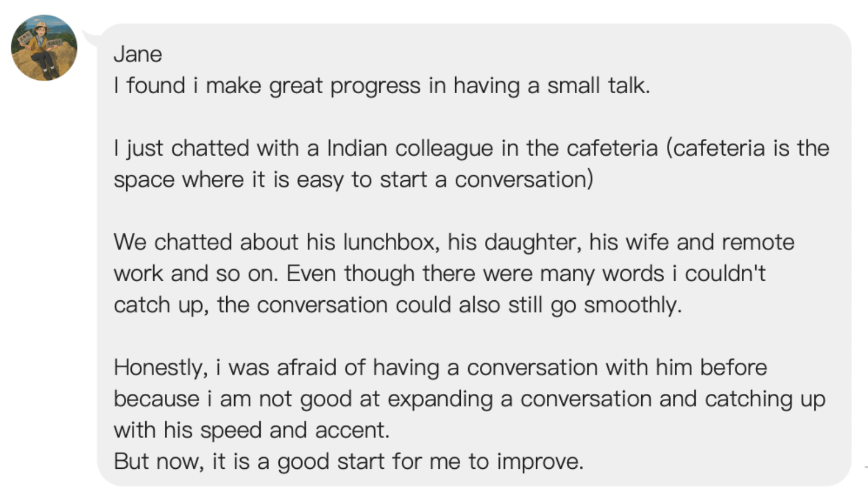Image resolution: width=868 pixels, height=490 pixels.
Task: Click the words "Indian colleague"
Action: pos(410,148)
